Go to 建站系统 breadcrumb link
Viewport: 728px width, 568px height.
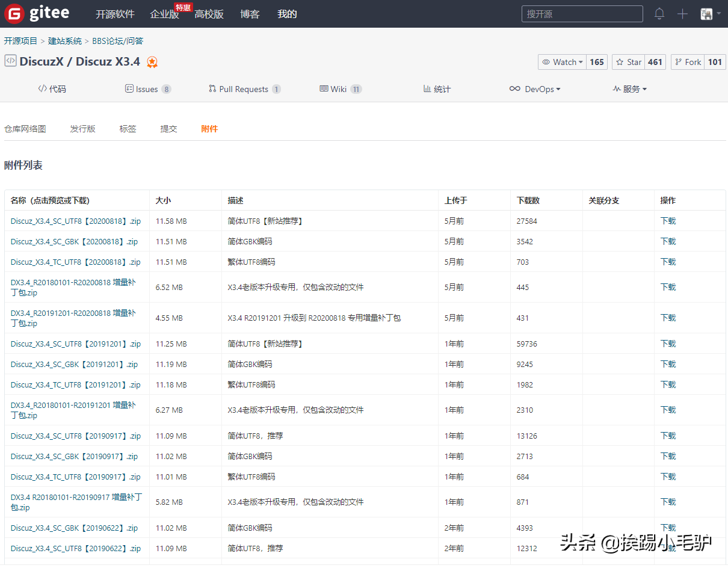pos(65,41)
